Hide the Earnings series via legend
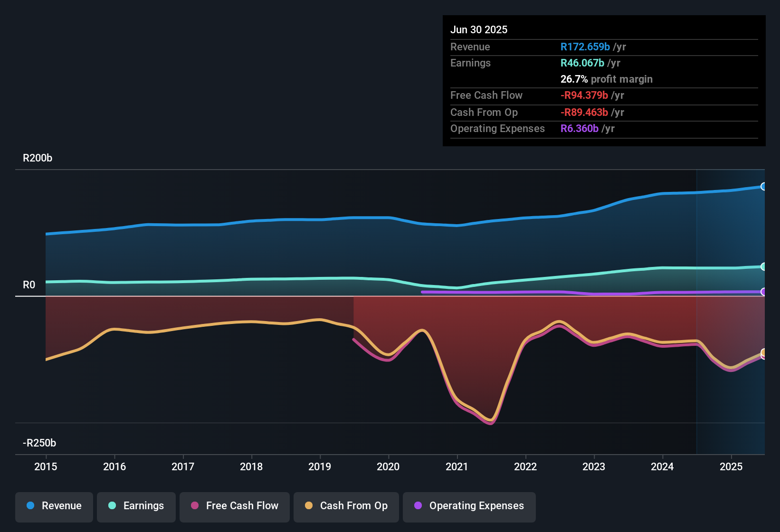Viewport: 780px width, 532px height. point(136,506)
